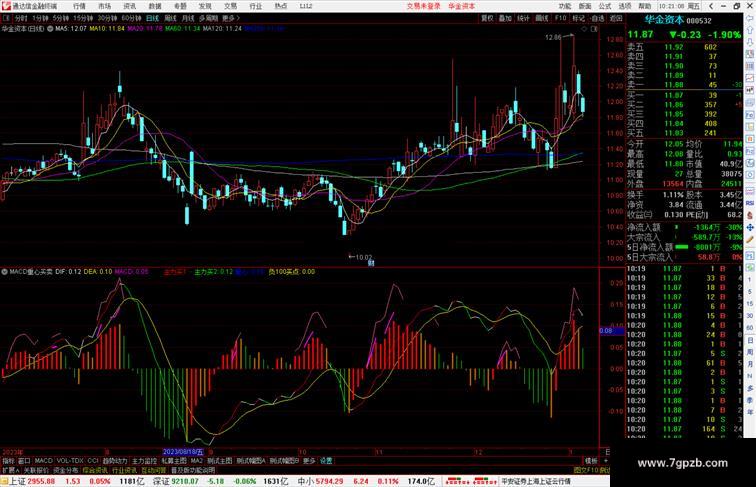Screen dimensions: 756x487
Task: Toggle 自选 watchlist for this stock
Action: (x=597, y=18)
